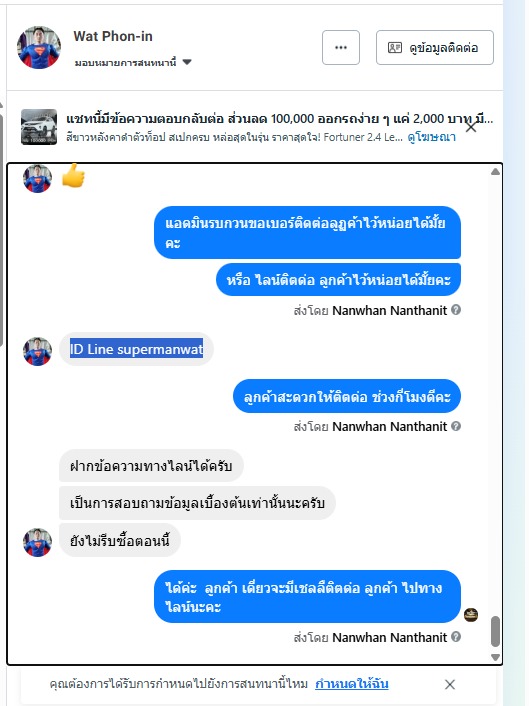Click the scroll up arrow of chat
This screenshot has width=529, height=706.
coord(495,172)
